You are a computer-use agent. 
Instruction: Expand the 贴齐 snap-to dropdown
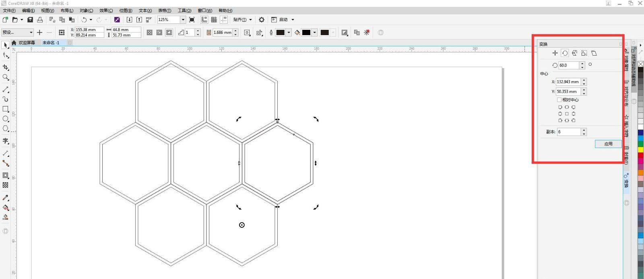tap(250, 20)
